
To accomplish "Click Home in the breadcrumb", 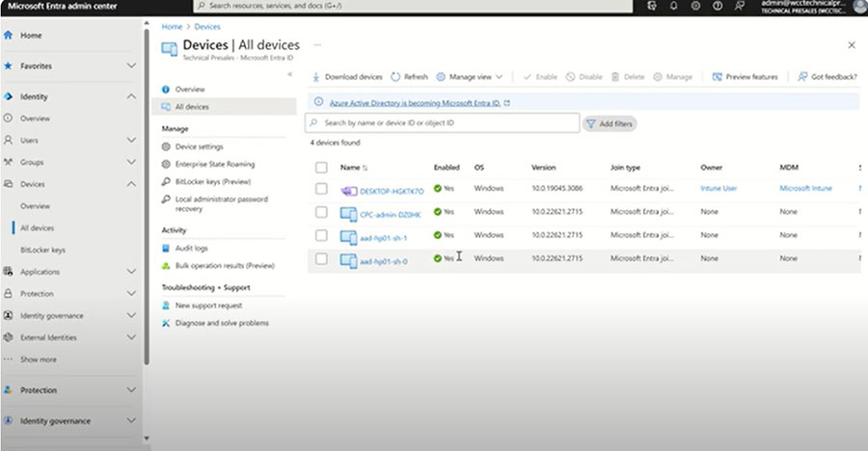I will [172, 27].
